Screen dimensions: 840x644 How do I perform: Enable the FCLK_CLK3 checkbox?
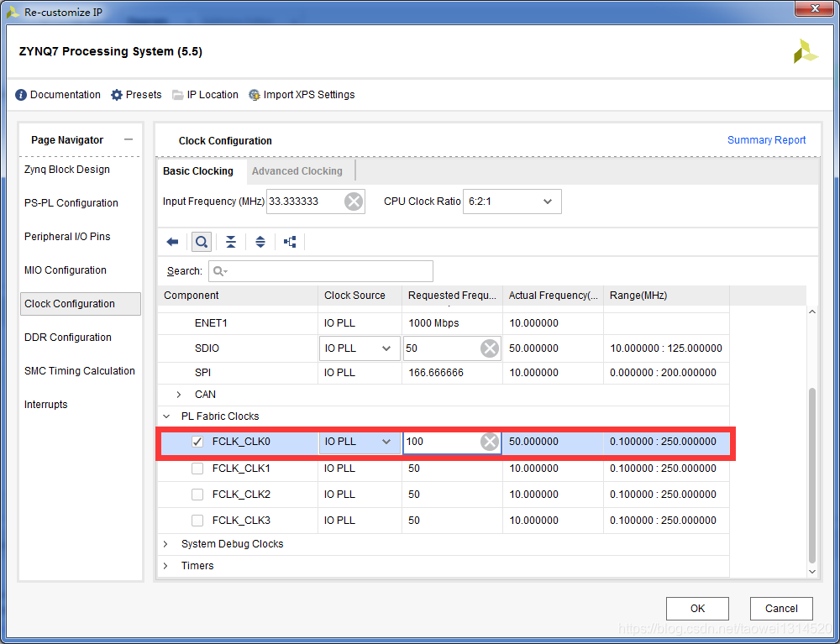197,521
